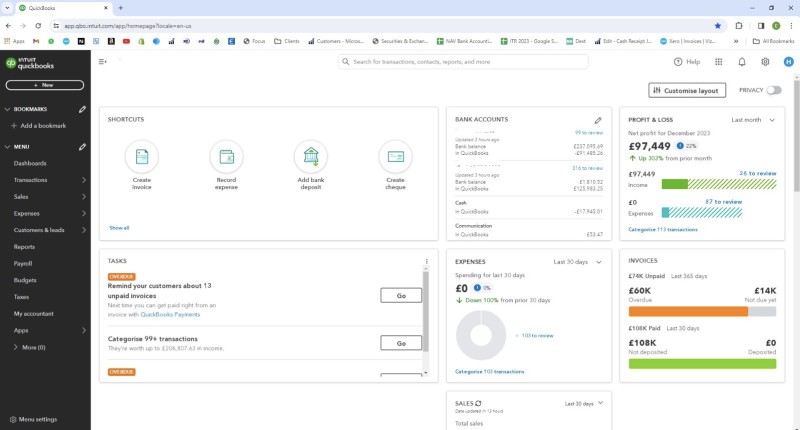Refresh the Sales widget data
The width and height of the screenshot is (800, 430).
478,403
